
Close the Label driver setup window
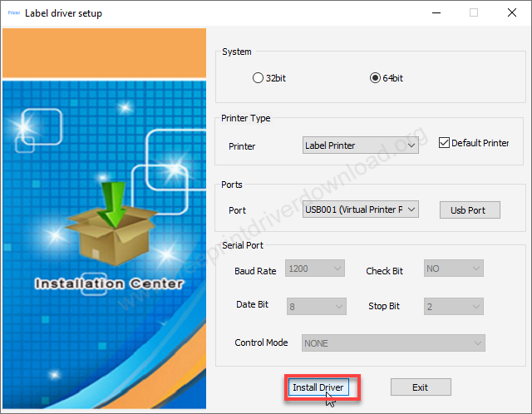click(x=510, y=13)
